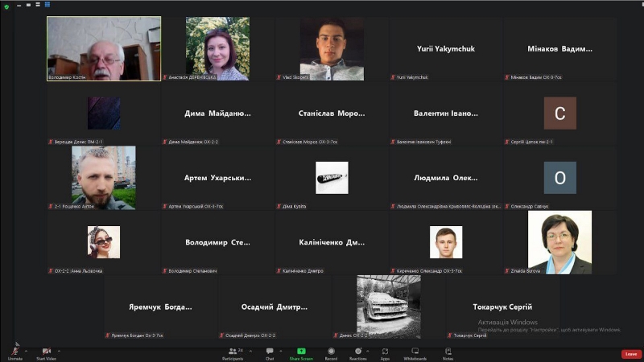This screenshot has height=362, width=644.
Task: Open the green encryption shield info
Action: pyautogui.click(x=6, y=6)
